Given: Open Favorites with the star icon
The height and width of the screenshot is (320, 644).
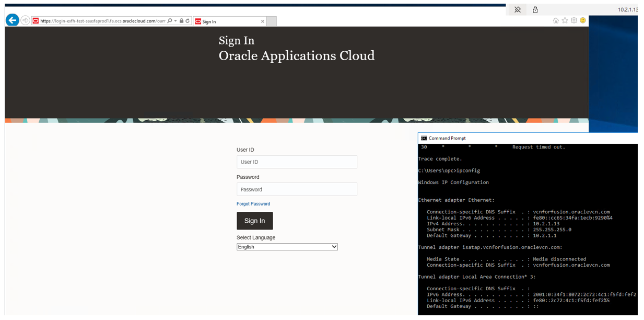Looking at the screenshot, I should [x=565, y=20].
